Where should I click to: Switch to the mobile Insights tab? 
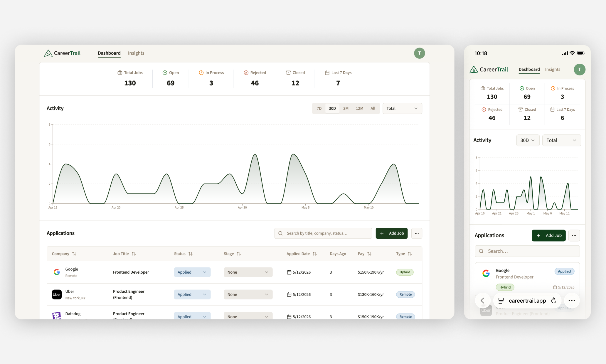(x=553, y=70)
